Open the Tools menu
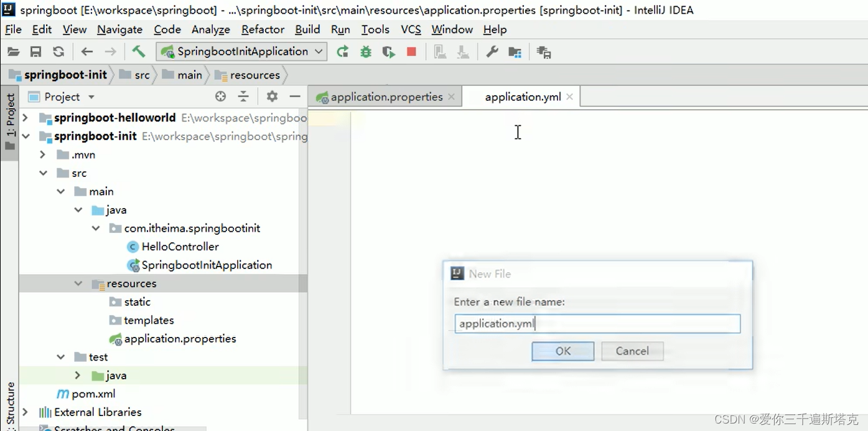 coord(375,29)
